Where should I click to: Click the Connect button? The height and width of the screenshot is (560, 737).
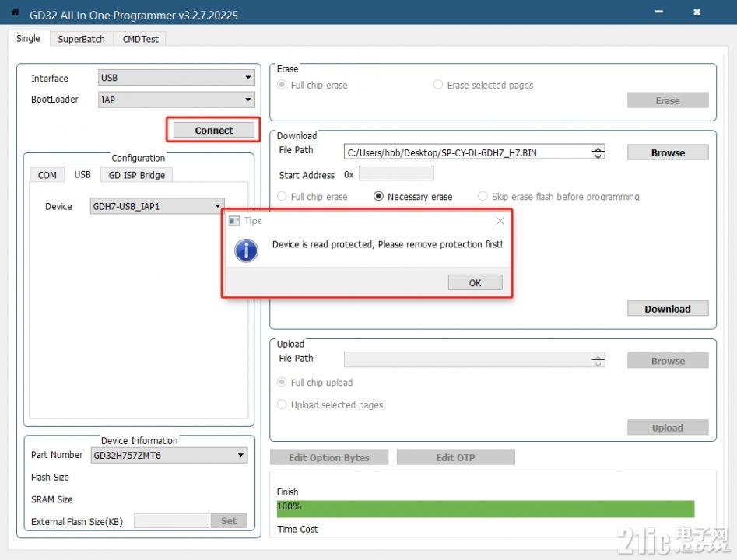(214, 130)
